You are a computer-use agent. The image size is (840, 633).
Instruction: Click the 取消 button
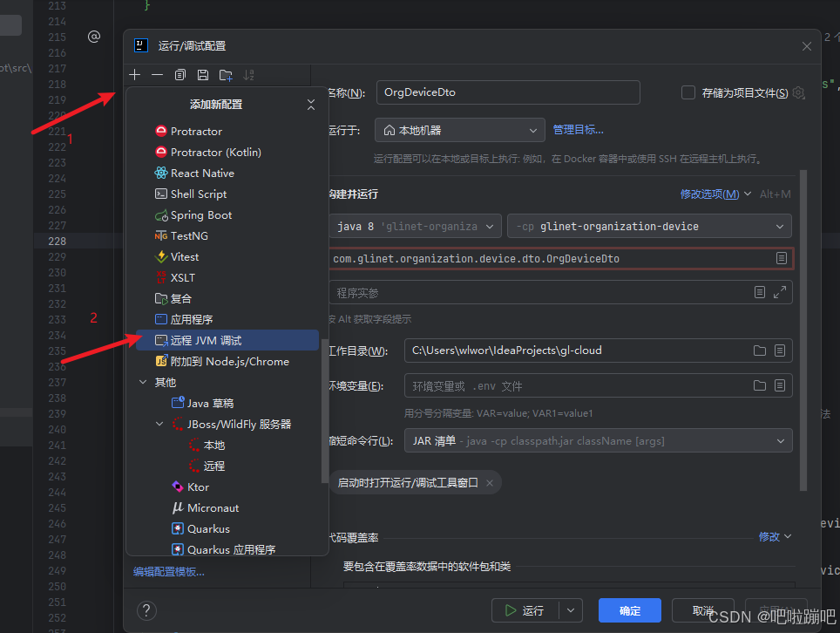click(703, 610)
